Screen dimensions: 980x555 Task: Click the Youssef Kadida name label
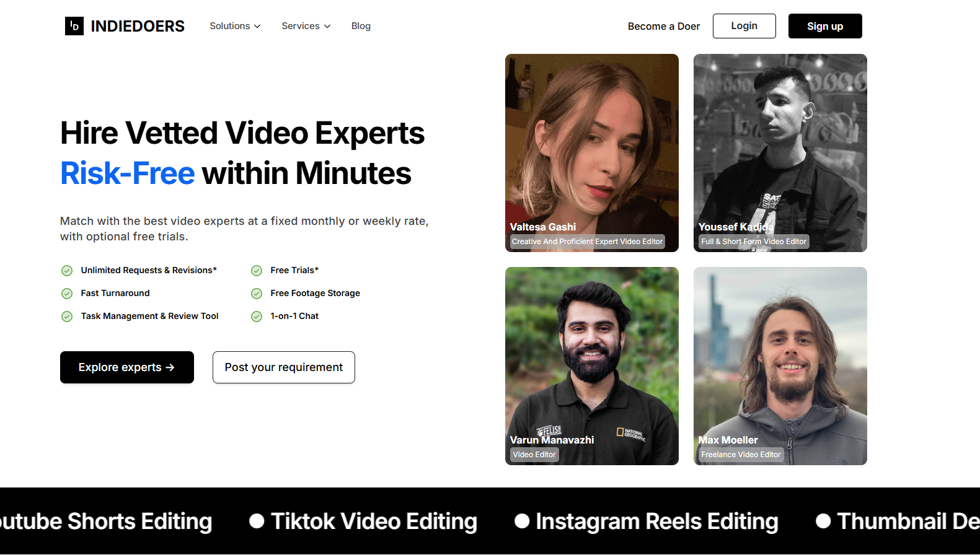pos(736,227)
